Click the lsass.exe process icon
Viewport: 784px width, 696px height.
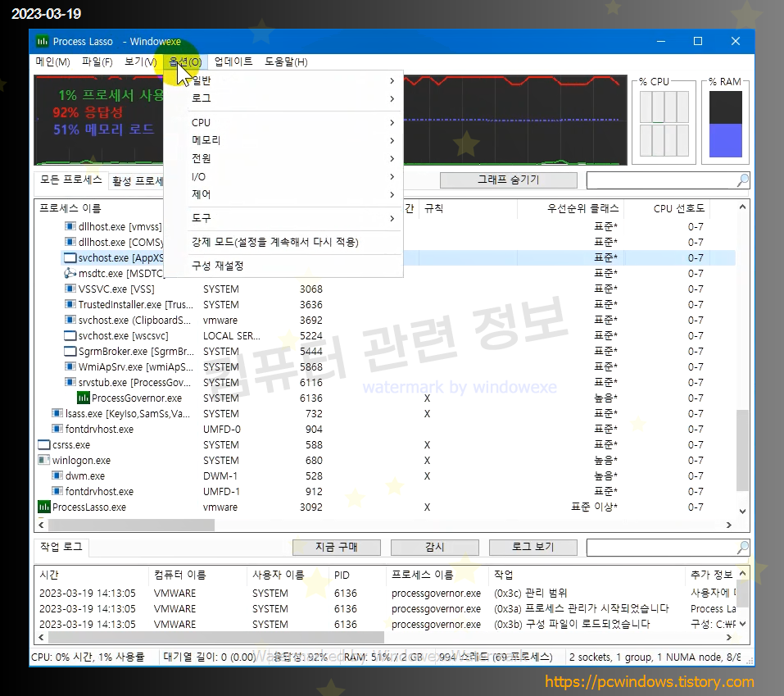tap(57, 414)
